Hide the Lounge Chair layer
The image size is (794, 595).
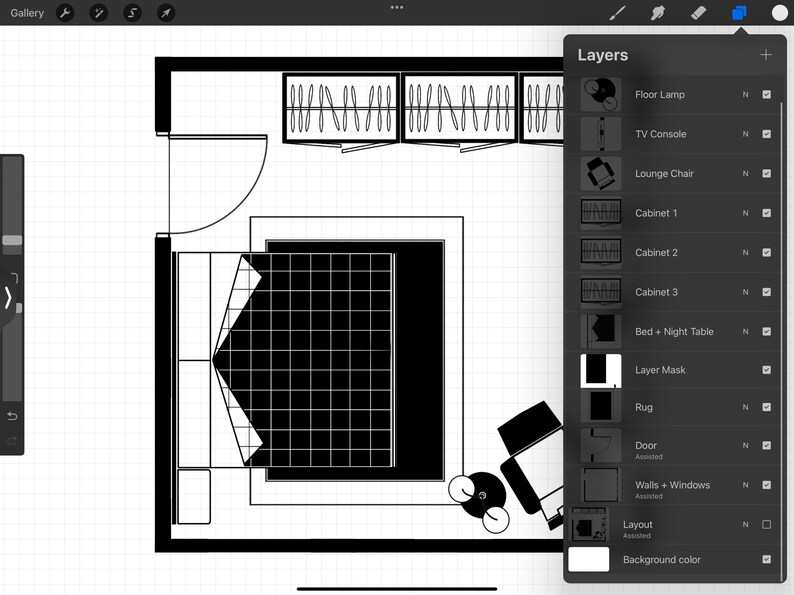point(767,173)
